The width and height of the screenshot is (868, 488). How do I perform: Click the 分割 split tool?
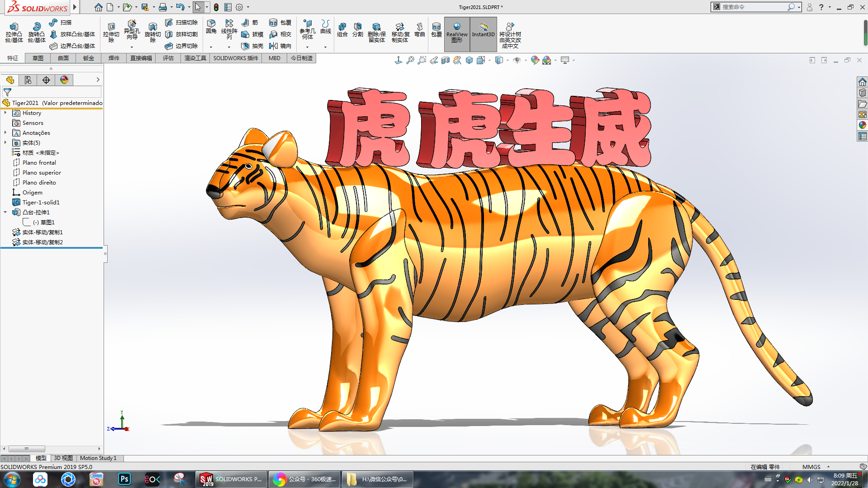[x=358, y=30]
